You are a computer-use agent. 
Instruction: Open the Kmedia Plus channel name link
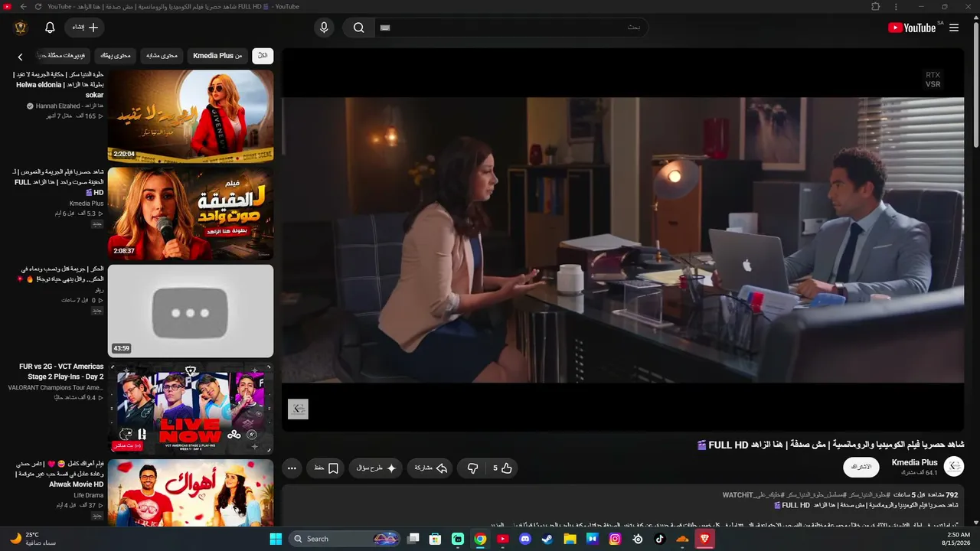pos(915,462)
